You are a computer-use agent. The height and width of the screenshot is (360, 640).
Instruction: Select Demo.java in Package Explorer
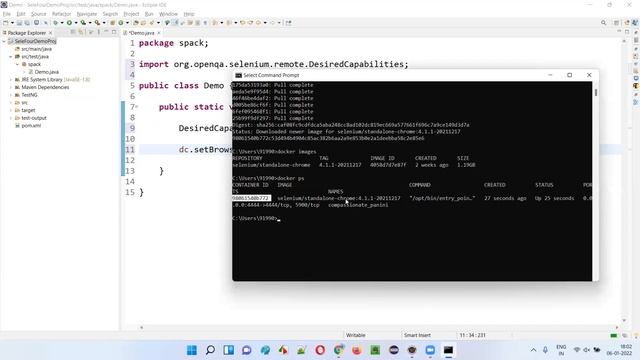(46, 72)
